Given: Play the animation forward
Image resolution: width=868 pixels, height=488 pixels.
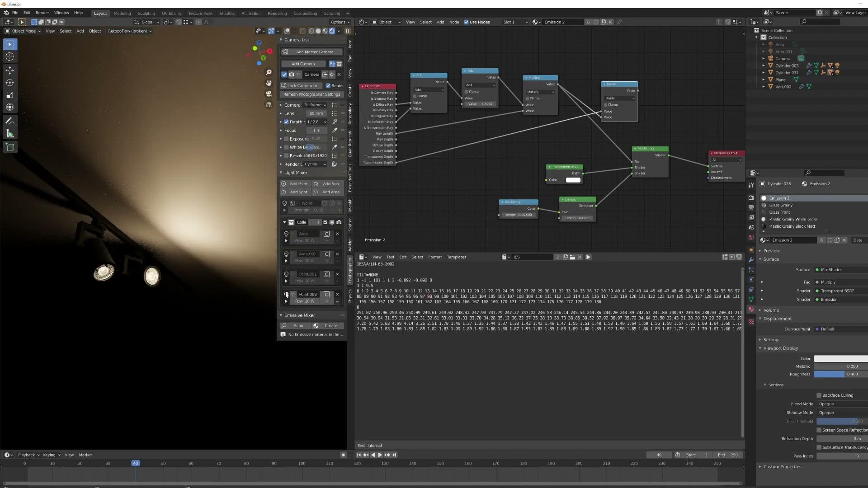Looking at the screenshot, I should click(x=380, y=455).
